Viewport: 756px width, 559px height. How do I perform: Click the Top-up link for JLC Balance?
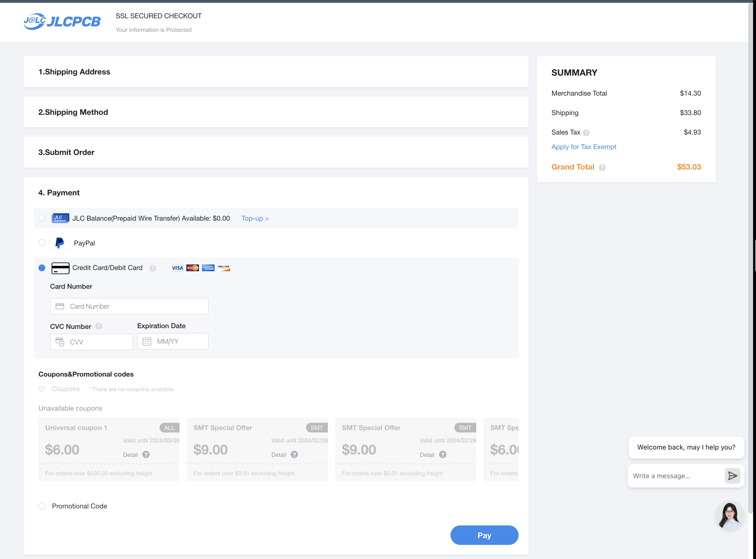pos(255,218)
